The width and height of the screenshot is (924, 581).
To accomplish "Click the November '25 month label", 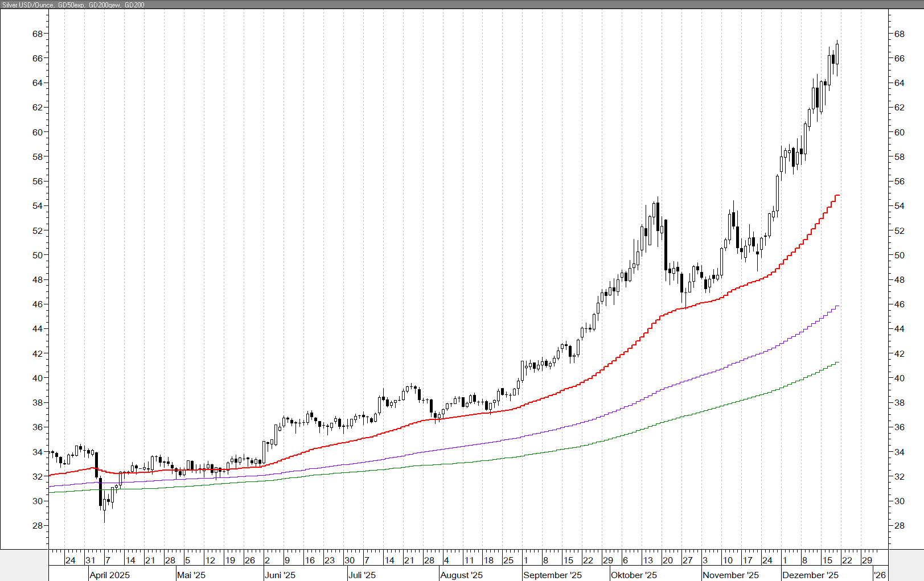I will pyautogui.click(x=730, y=575).
